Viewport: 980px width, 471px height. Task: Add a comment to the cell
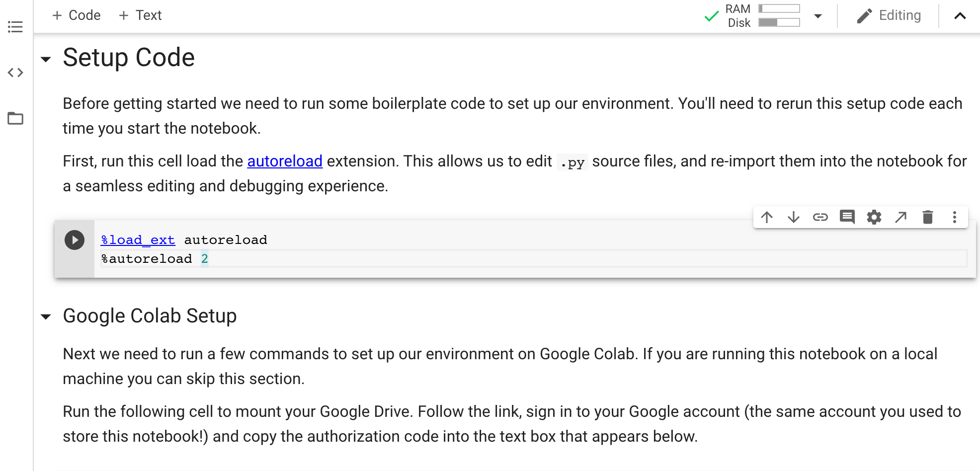tap(847, 217)
